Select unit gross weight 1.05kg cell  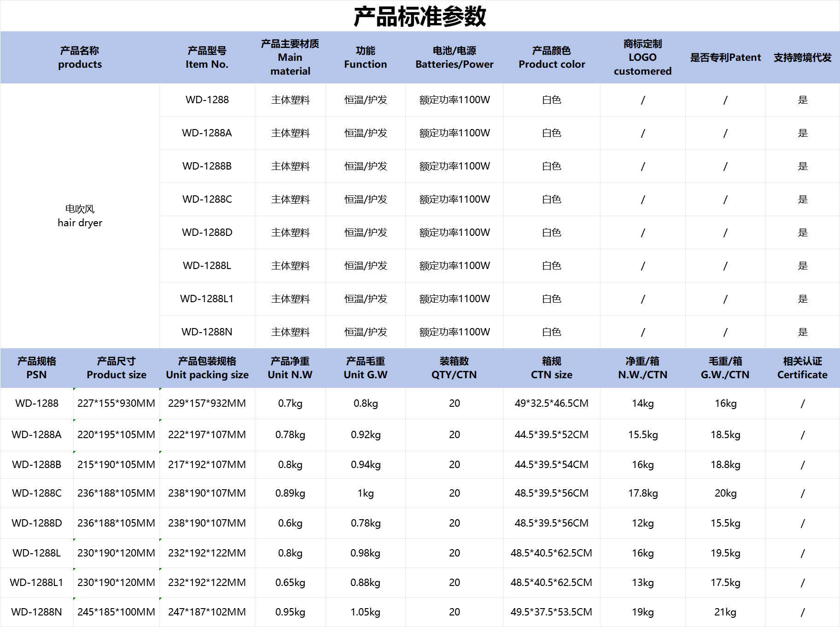[x=366, y=612]
